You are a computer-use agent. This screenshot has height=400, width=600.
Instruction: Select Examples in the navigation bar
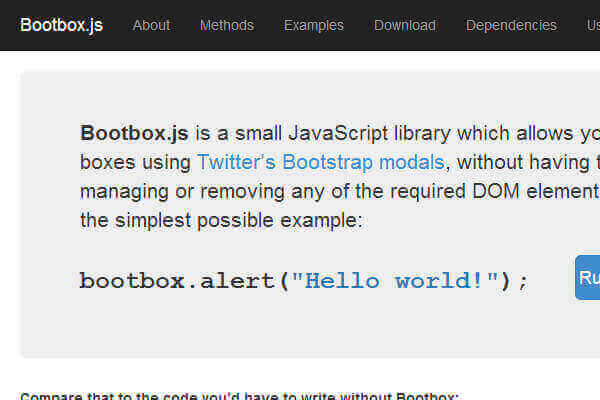[x=313, y=25]
